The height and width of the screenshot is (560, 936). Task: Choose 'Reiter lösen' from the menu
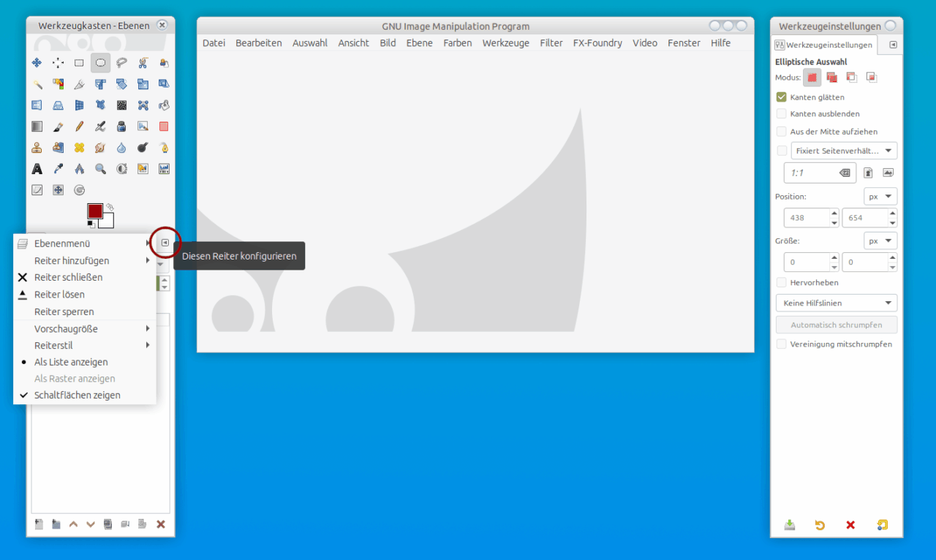(x=85, y=295)
